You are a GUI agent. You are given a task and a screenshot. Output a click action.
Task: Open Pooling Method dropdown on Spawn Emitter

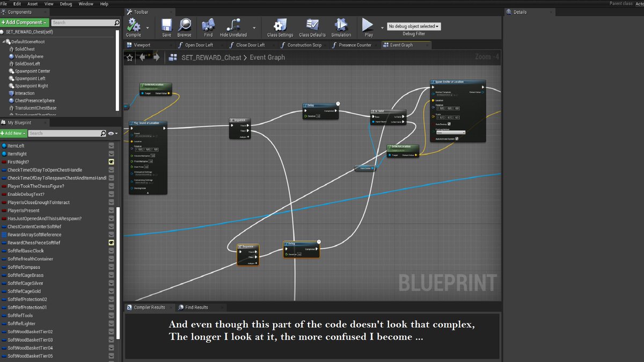450,132
